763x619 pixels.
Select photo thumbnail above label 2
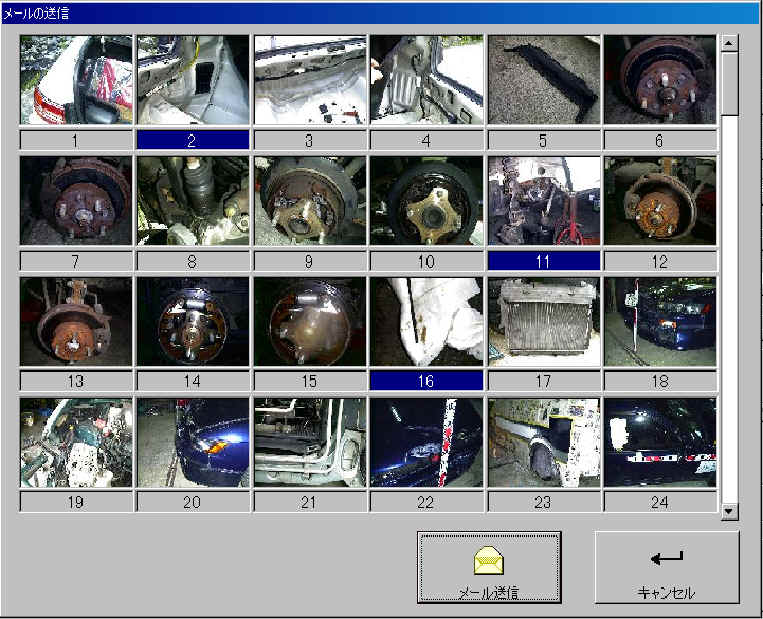[193, 80]
